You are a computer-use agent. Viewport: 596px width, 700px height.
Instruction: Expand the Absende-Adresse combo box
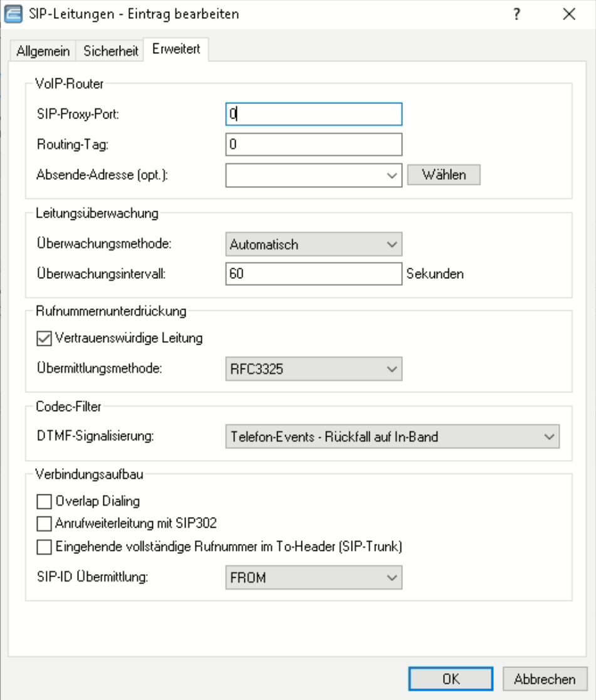click(x=392, y=175)
